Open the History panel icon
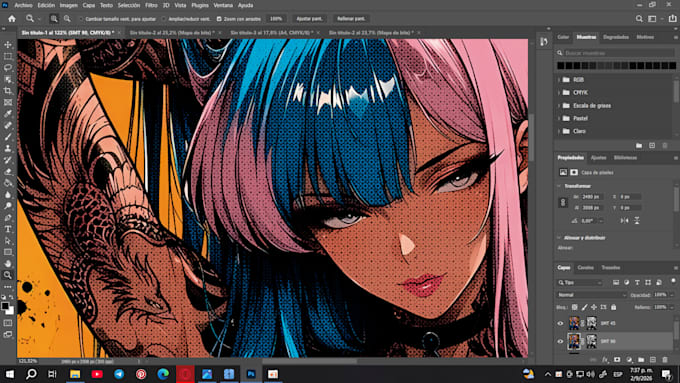 [544, 42]
